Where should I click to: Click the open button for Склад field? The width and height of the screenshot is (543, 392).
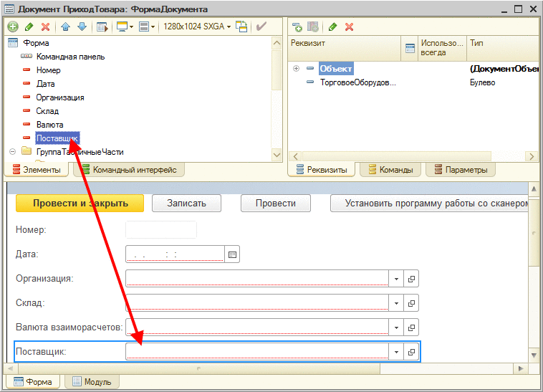pyautogui.click(x=411, y=303)
